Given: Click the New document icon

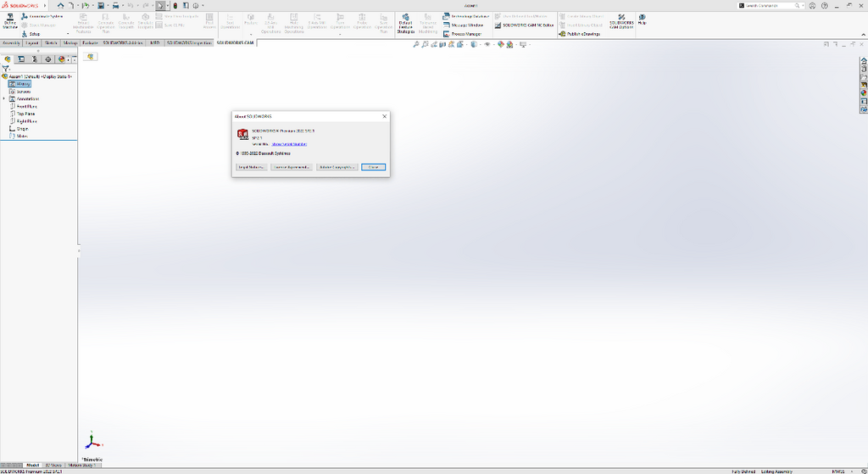Looking at the screenshot, I should point(71,6).
